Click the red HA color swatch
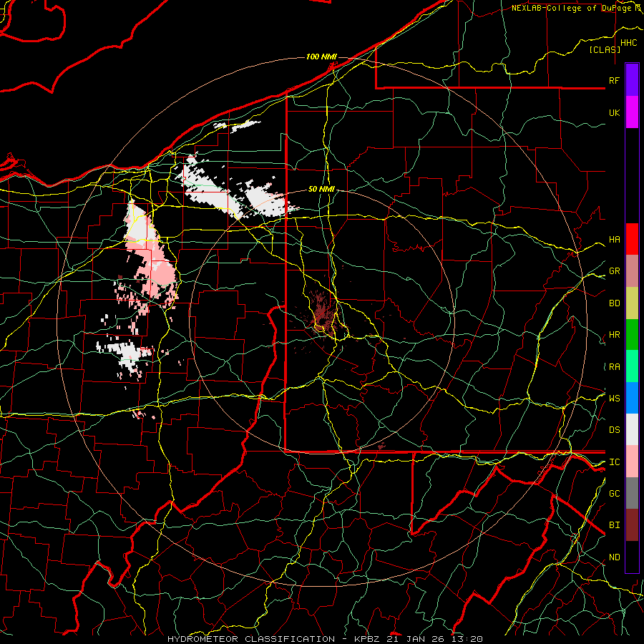The width and height of the screenshot is (644, 644). pyautogui.click(x=632, y=239)
